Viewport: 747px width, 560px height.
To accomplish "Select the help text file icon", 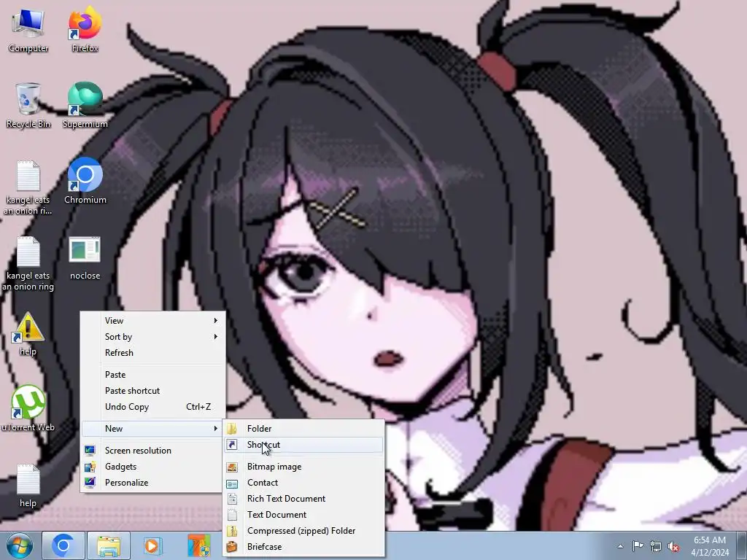I will (x=28, y=485).
